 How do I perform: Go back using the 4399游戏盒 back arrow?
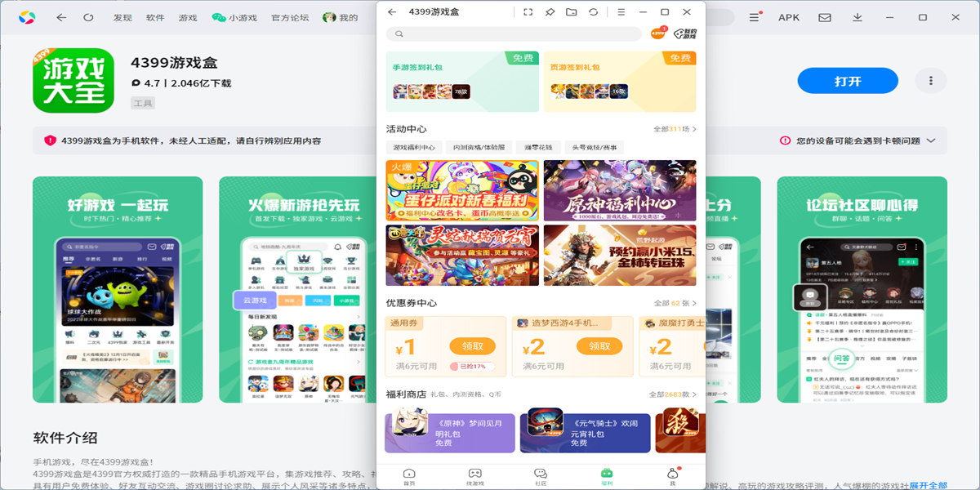(x=392, y=12)
